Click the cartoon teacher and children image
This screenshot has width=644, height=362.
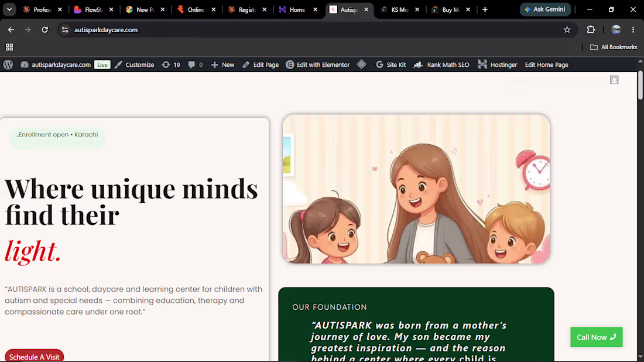coord(416,189)
